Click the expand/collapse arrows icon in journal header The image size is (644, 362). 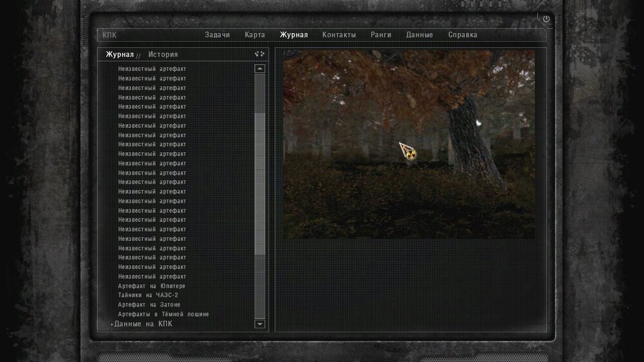pyautogui.click(x=260, y=54)
